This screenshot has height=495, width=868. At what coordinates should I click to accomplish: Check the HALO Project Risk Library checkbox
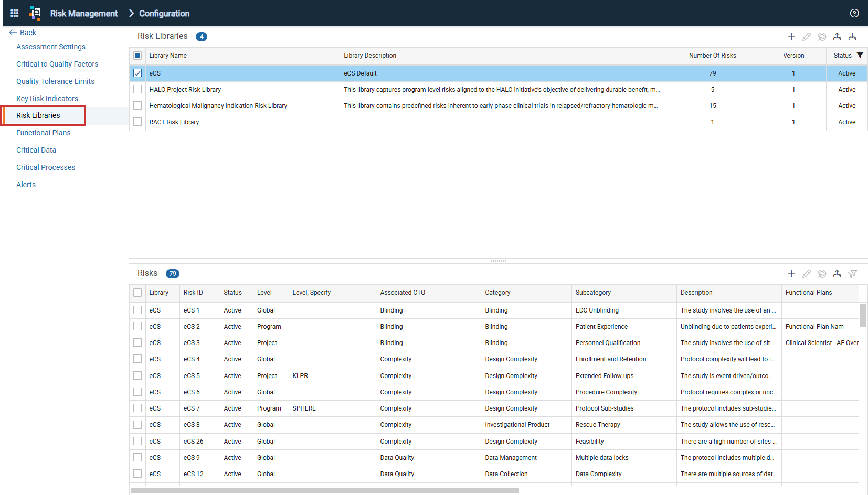pos(137,90)
